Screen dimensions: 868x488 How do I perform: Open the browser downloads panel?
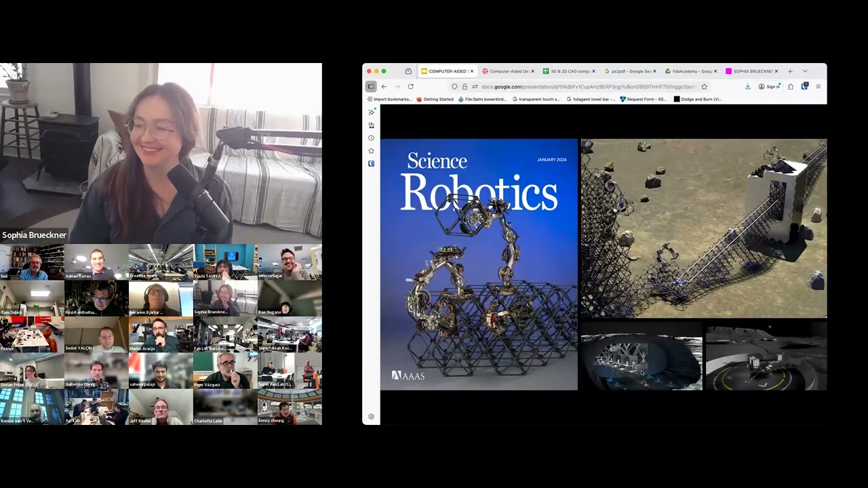(x=747, y=87)
